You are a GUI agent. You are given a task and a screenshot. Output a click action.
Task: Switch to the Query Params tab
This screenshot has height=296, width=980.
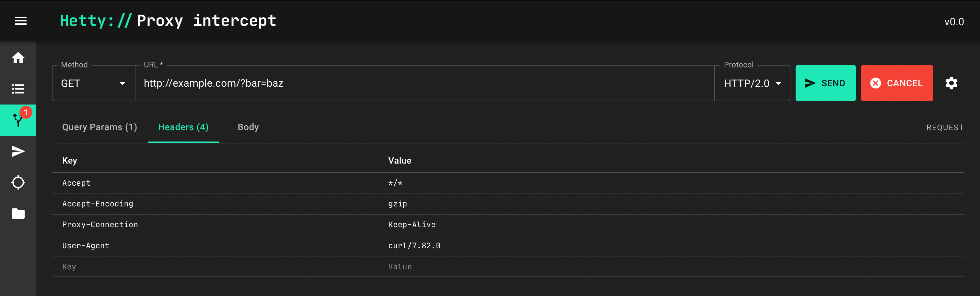[x=99, y=127]
